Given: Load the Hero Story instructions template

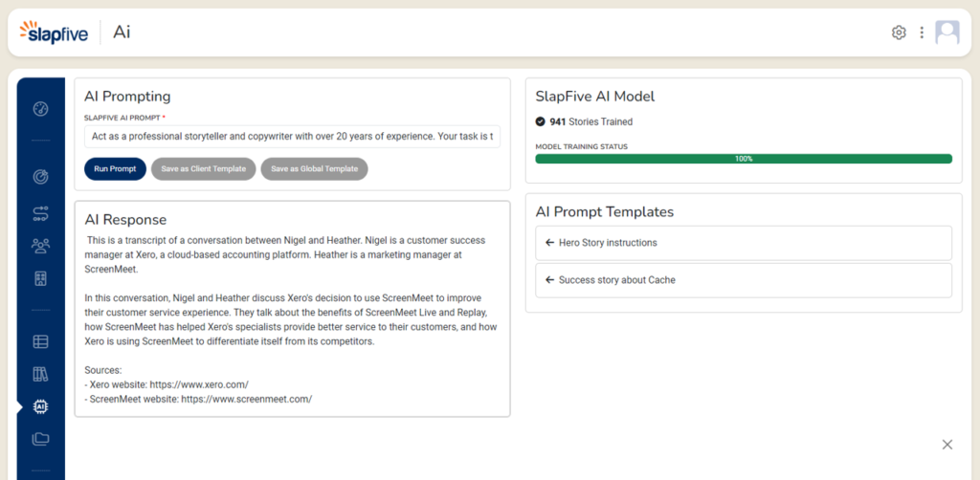Looking at the screenshot, I should point(743,243).
